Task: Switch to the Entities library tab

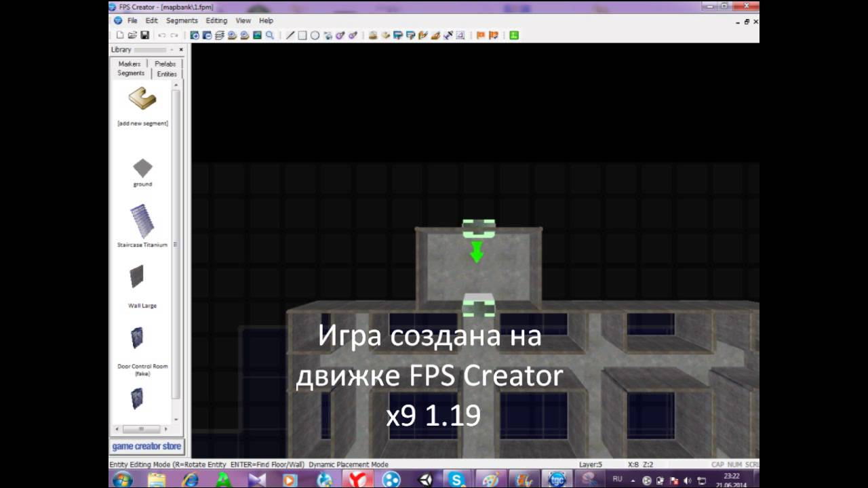Action: (167, 74)
